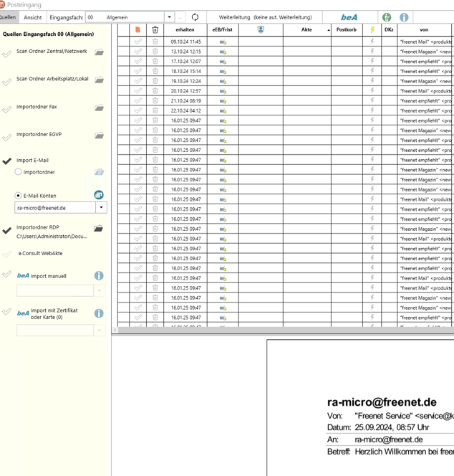Toggle Scan Ordner Arbeitsplatz/Lokal checkmark
454x476 pixels.
(x=6, y=82)
